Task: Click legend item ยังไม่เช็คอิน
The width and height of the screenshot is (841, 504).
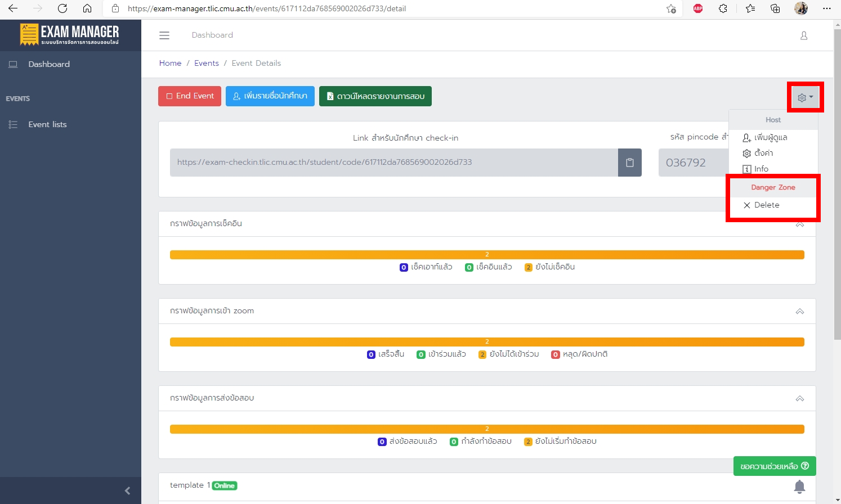Action: pyautogui.click(x=549, y=267)
